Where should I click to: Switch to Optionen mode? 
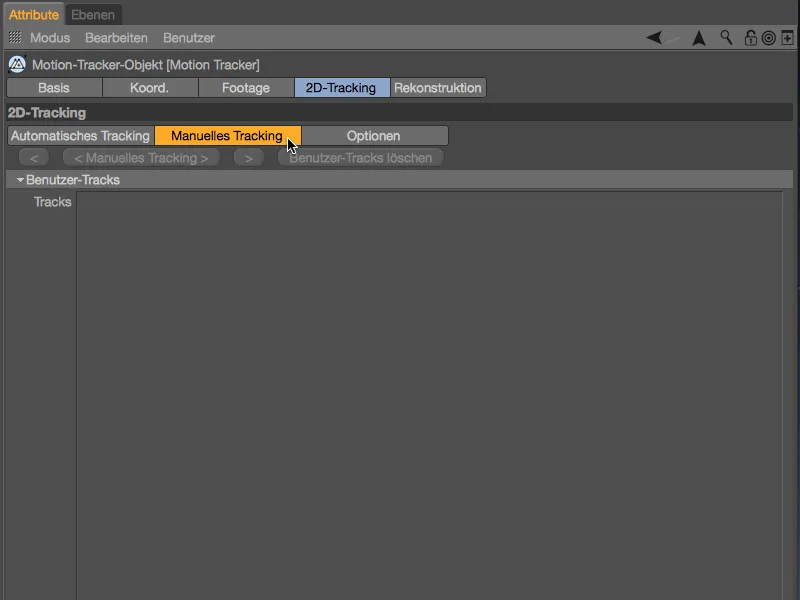(374, 135)
